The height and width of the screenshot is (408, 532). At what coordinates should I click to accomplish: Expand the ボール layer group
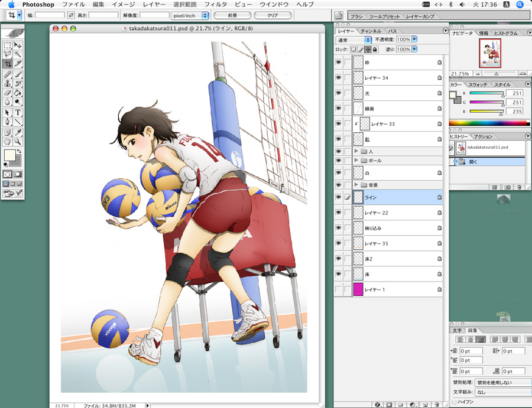click(356, 160)
